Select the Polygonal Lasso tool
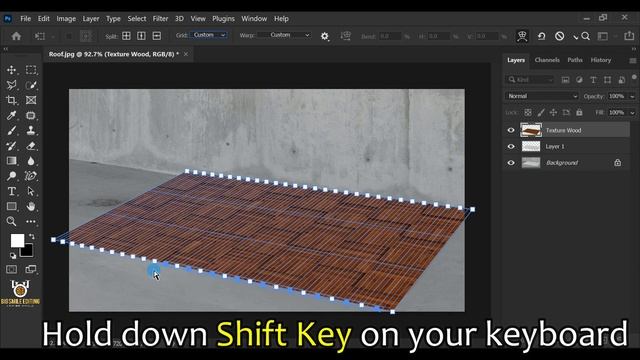 click(11, 85)
